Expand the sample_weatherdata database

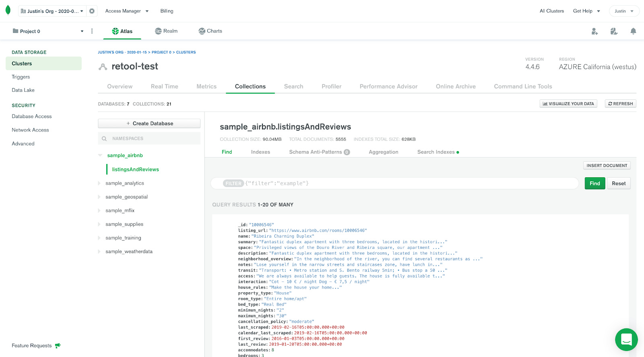click(99, 252)
